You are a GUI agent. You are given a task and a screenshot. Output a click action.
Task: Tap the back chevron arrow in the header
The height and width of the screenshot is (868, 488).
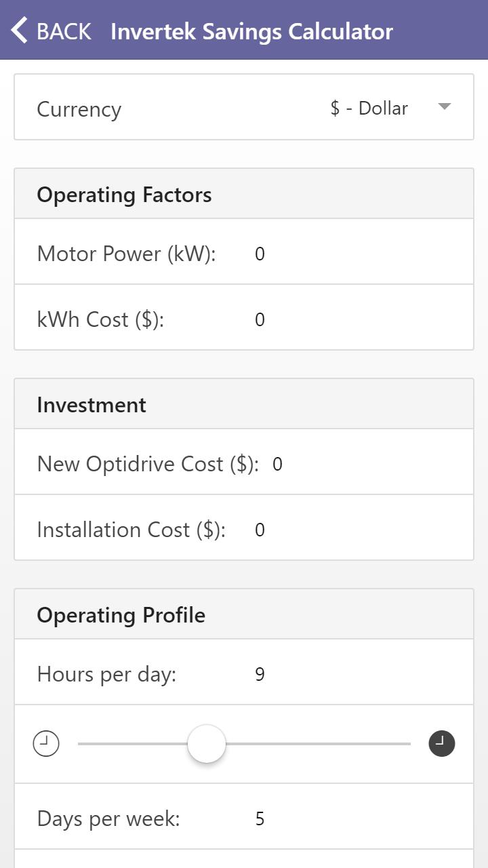point(18,30)
